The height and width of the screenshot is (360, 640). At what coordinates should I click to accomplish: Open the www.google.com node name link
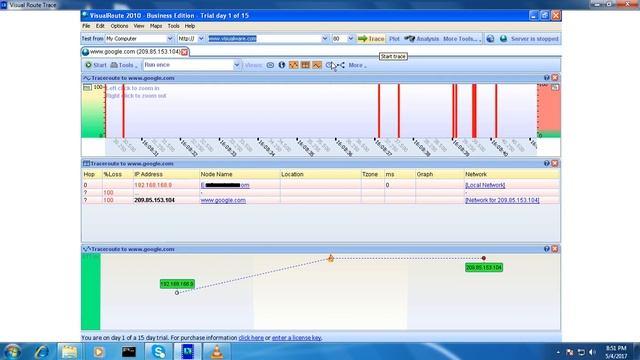point(223,200)
